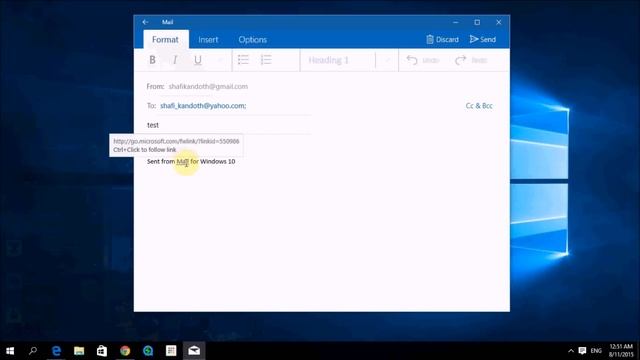
Task: Open the Store from taskbar
Action: [x=102, y=351]
